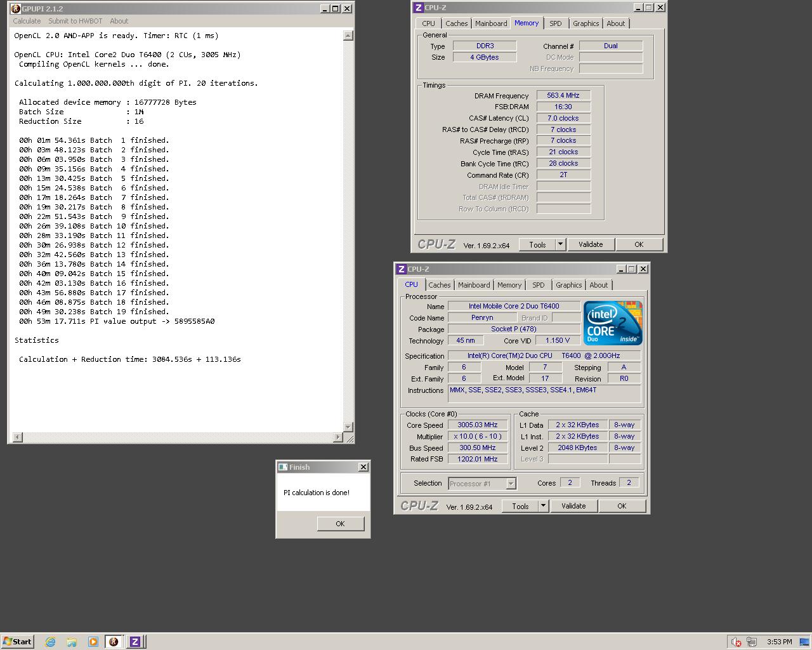Screen dimensions: 812x650
Task: Close the Finish dialog
Action: (363, 467)
